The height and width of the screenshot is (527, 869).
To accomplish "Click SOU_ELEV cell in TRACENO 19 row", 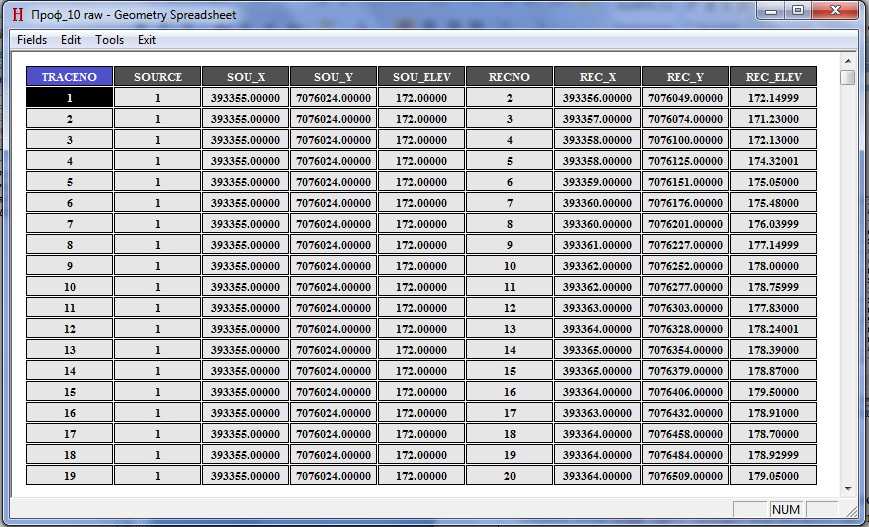I will pyautogui.click(x=421, y=475).
